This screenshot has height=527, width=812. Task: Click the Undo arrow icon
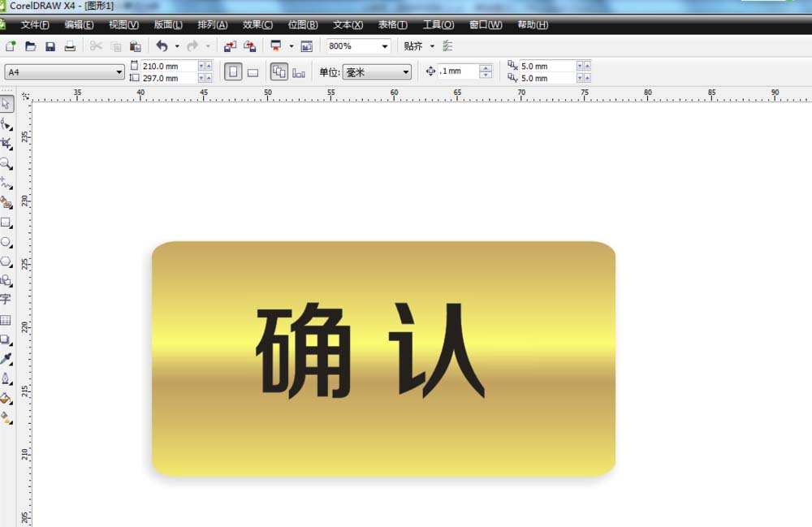coord(162,46)
